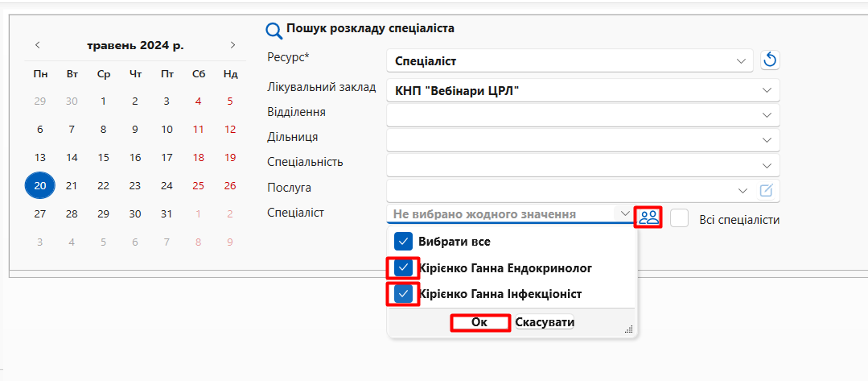Select May 24 in the calendar
Screen dimensions: 868x381
(x=167, y=185)
